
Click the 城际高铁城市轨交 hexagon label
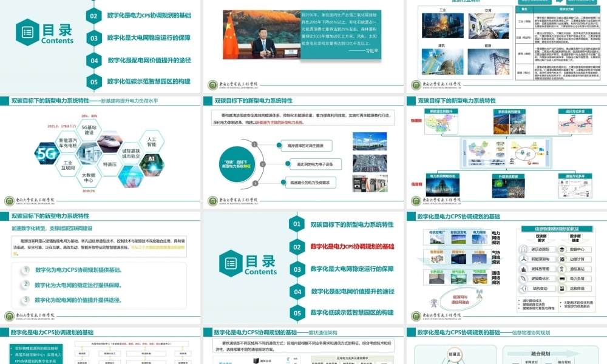point(131,153)
